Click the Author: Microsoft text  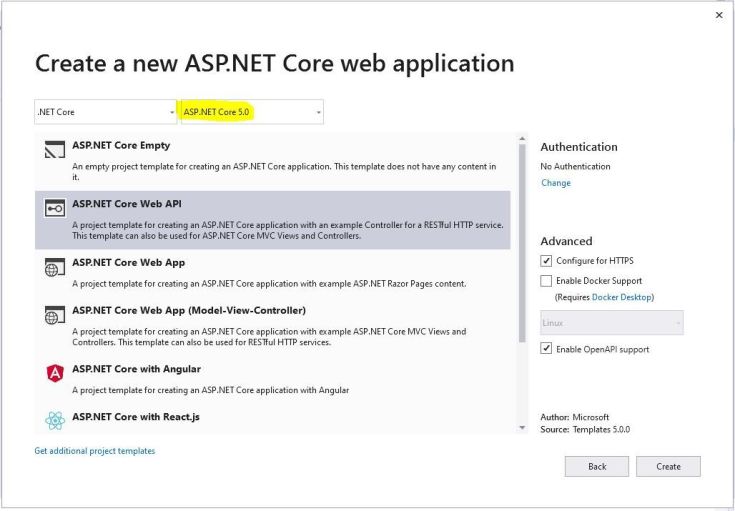[x=575, y=417]
